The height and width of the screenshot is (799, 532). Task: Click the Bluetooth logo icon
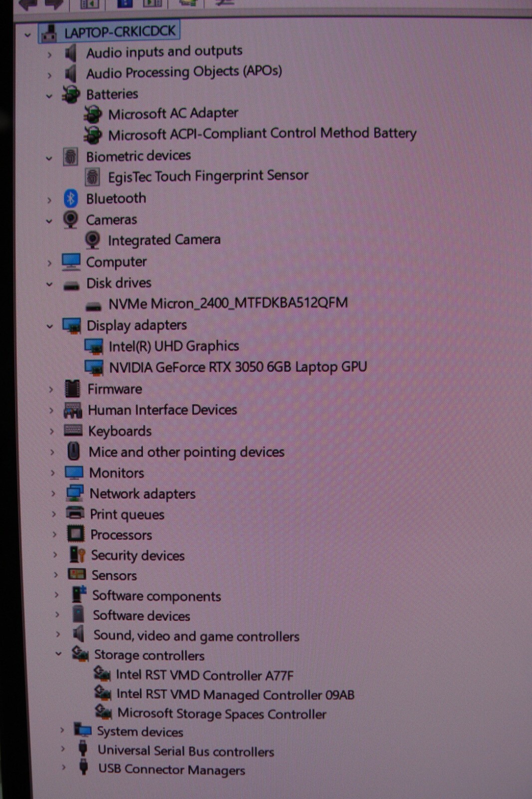71,199
